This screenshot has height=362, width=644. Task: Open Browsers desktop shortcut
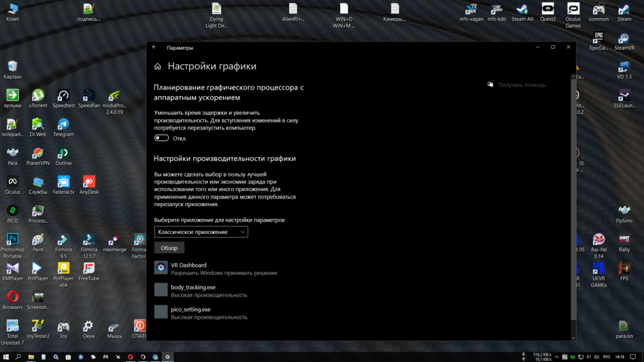[12, 300]
